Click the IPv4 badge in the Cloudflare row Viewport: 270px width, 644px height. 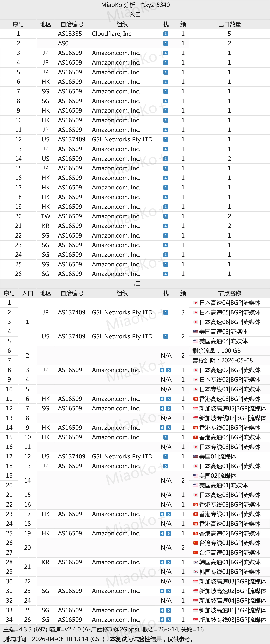pyautogui.click(x=166, y=33)
